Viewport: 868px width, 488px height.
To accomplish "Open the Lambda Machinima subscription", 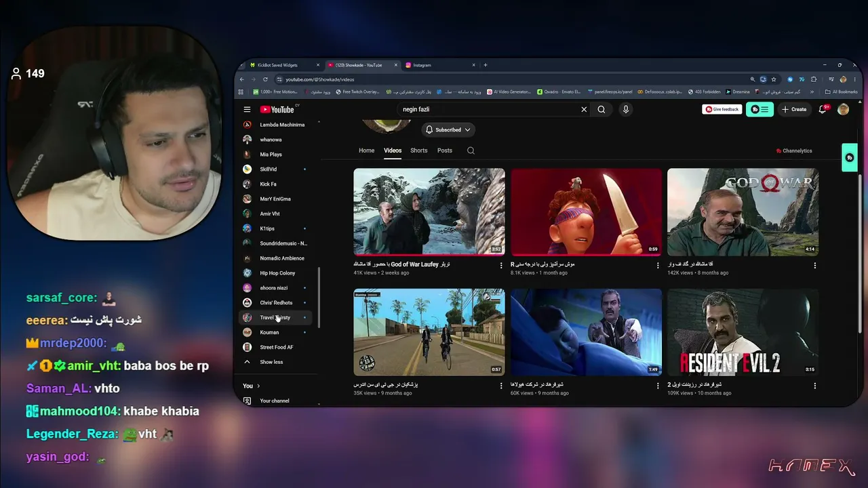I will (275, 125).
